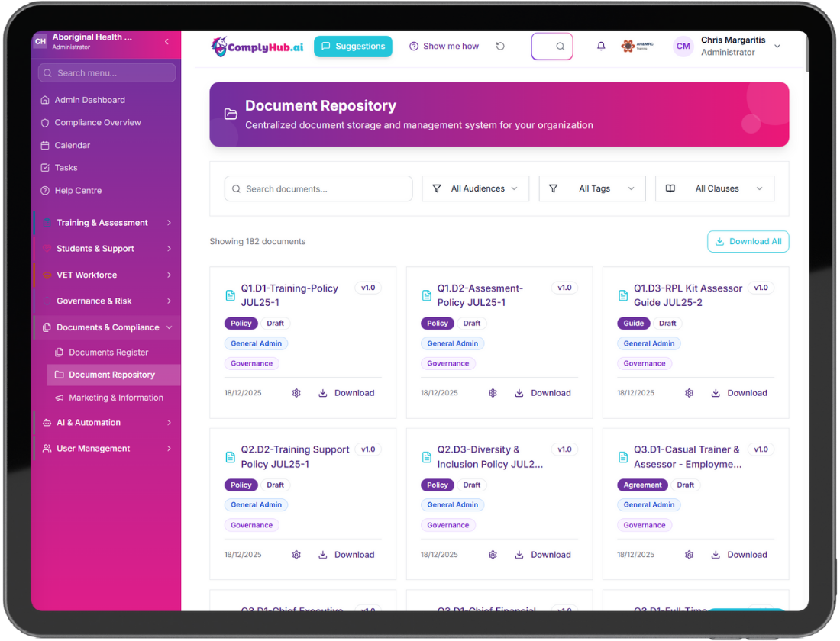840x641 pixels.
Task: Click the CM user avatar
Action: [x=683, y=46]
